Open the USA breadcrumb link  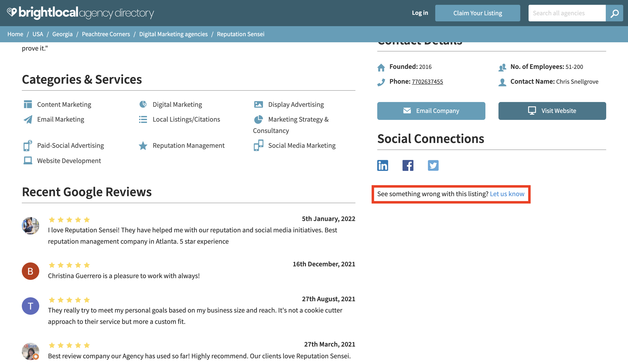tap(38, 34)
